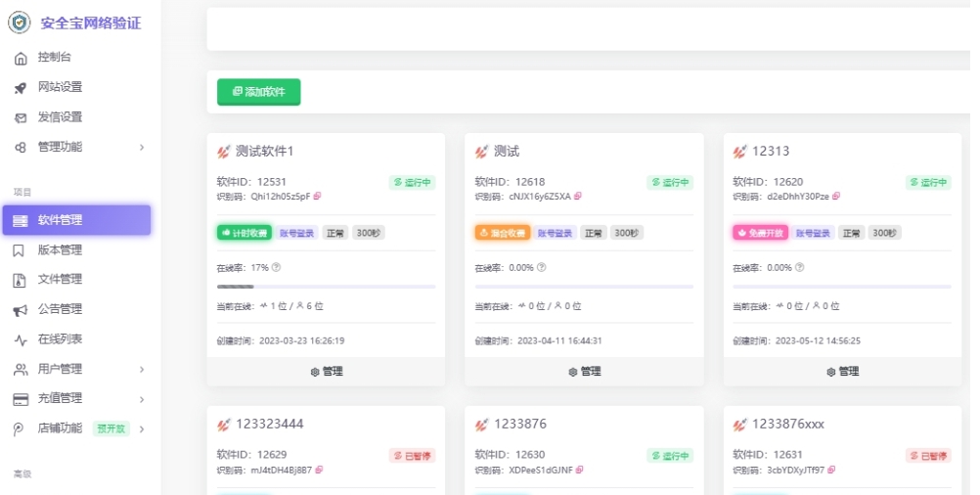
Task: Open 控制台 home icon in sidebar
Action: point(21,58)
